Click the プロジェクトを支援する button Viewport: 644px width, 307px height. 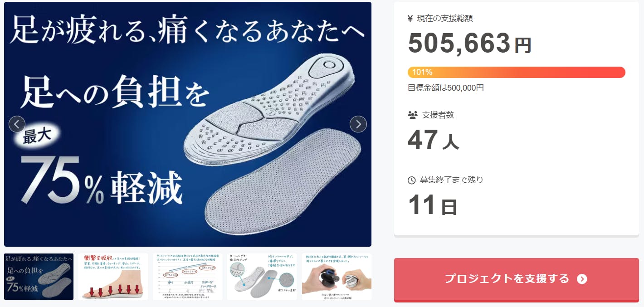tap(517, 279)
